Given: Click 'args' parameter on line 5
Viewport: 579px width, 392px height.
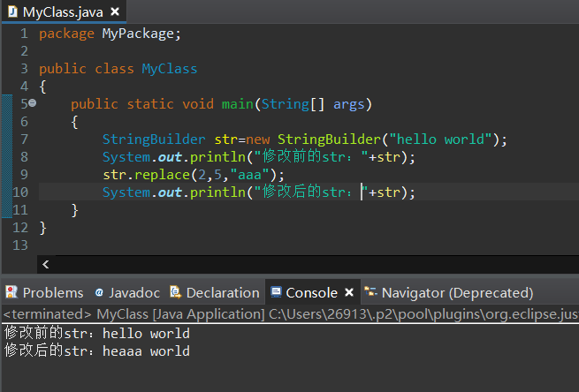Looking at the screenshot, I should pos(349,105).
